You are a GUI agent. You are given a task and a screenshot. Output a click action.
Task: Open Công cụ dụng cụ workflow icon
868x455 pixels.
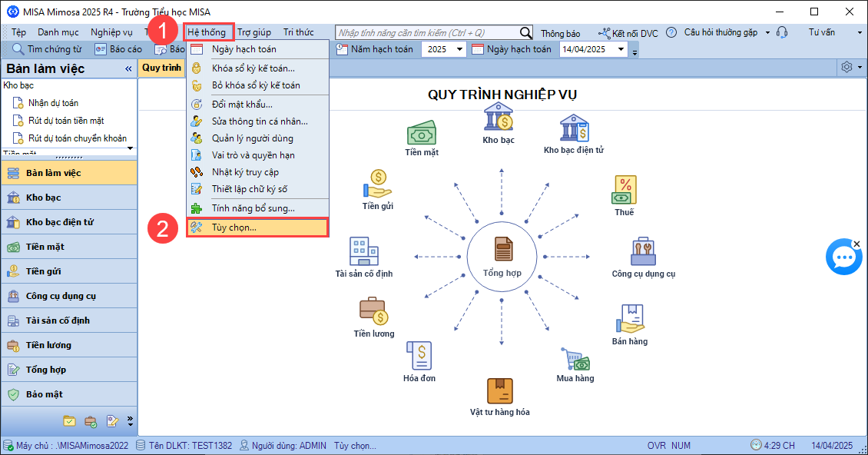click(x=643, y=252)
